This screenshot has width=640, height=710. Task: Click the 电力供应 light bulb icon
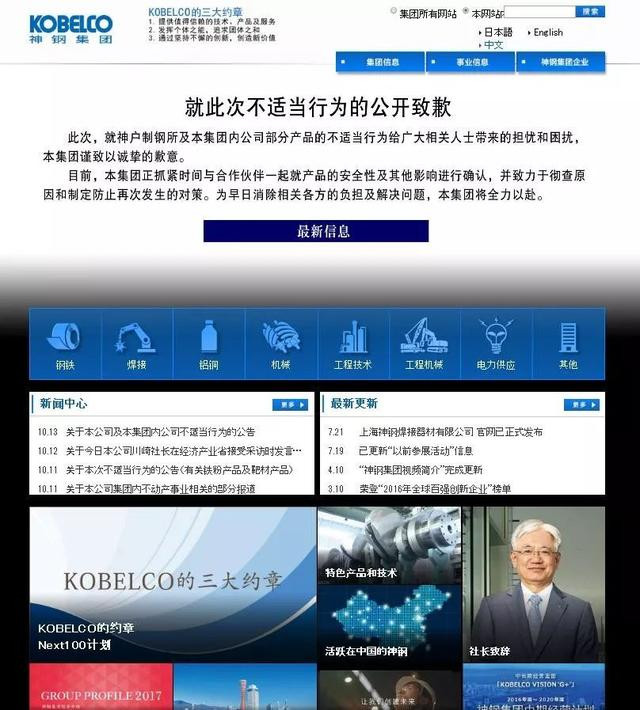click(496, 343)
